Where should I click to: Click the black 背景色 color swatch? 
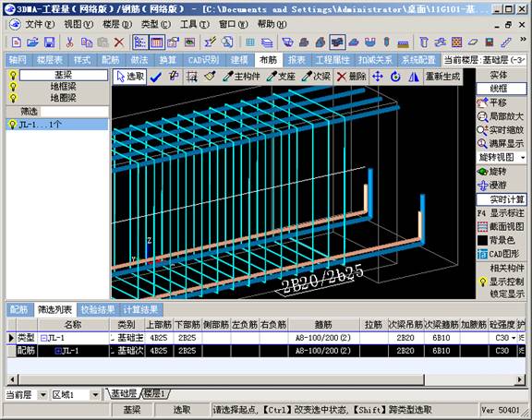pyautogui.click(x=482, y=240)
